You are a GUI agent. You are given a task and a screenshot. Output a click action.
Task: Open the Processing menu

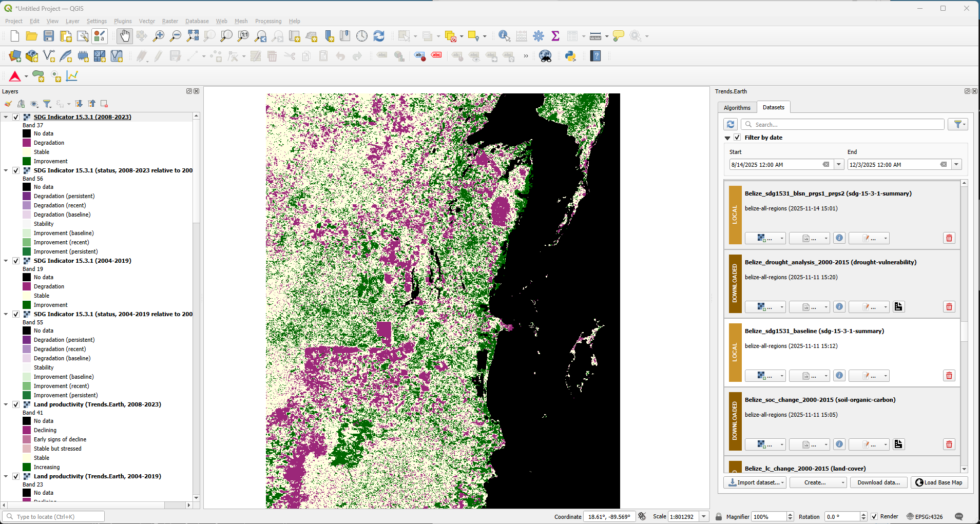(x=268, y=21)
